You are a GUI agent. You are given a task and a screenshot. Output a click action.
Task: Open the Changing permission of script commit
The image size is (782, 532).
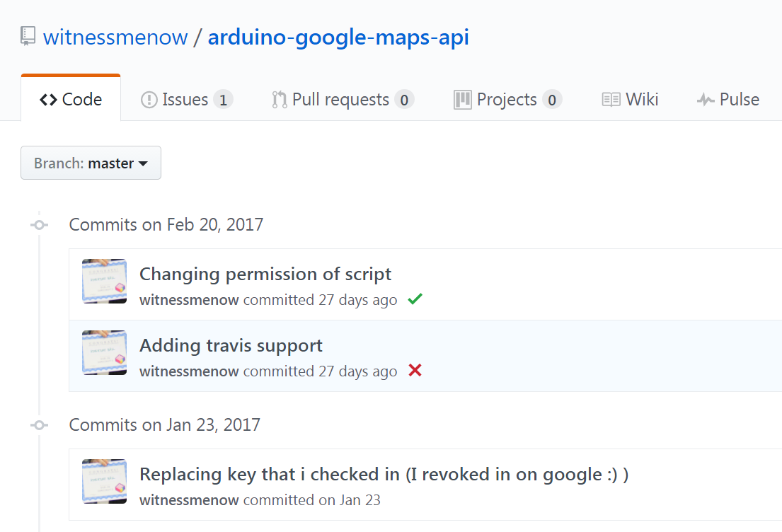click(265, 274)
